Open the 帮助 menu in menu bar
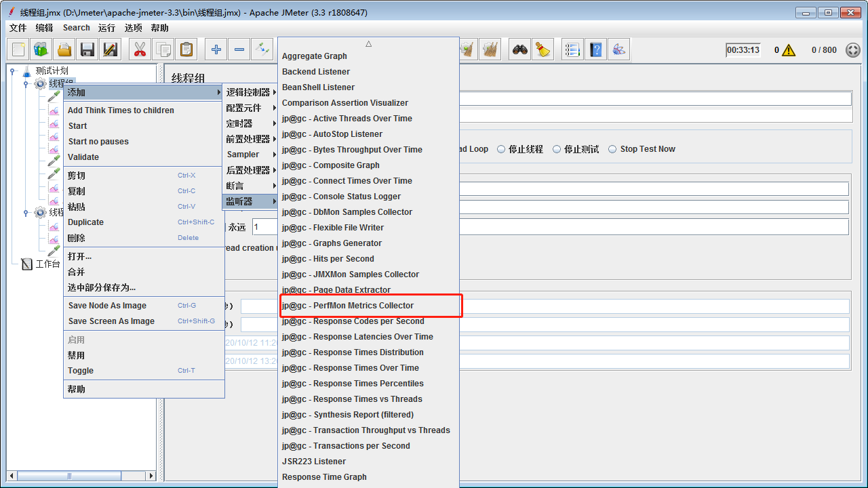Viewport: 868px width, 488px height. (160, 28)
